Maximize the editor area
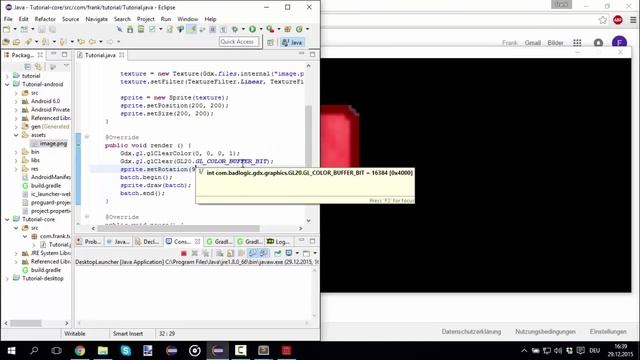Screen dimensions: 640x360 (312, 54)
